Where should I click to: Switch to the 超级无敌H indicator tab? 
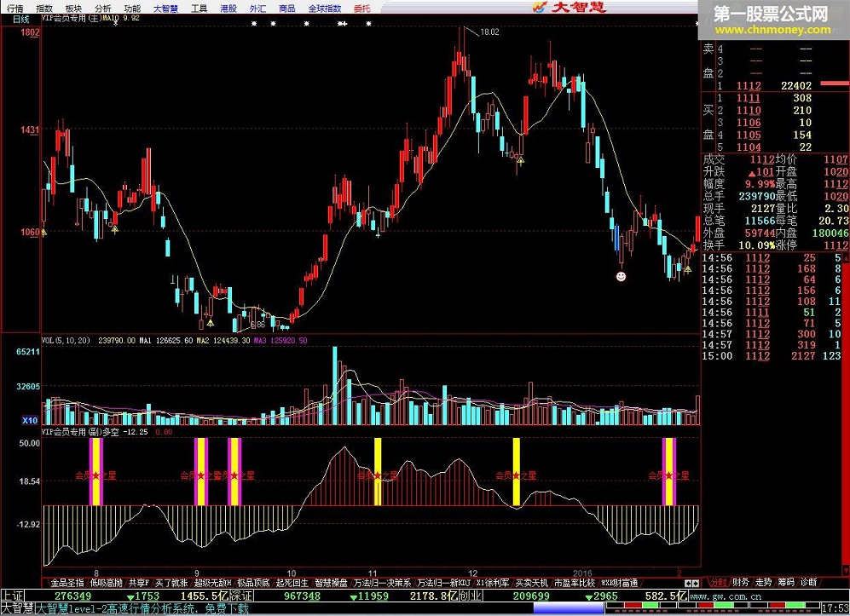pyautogui.click(x=212, y=583)
